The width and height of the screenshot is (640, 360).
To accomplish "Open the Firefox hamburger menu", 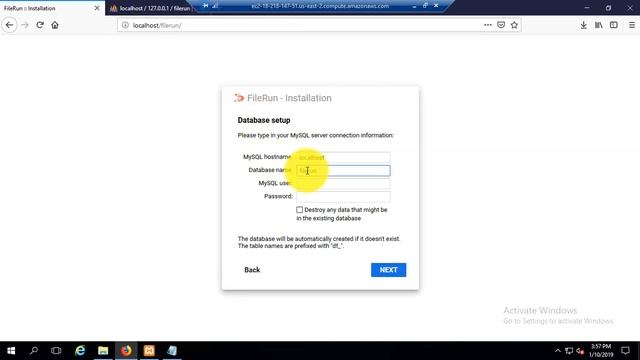I will [x=632, y=25].
